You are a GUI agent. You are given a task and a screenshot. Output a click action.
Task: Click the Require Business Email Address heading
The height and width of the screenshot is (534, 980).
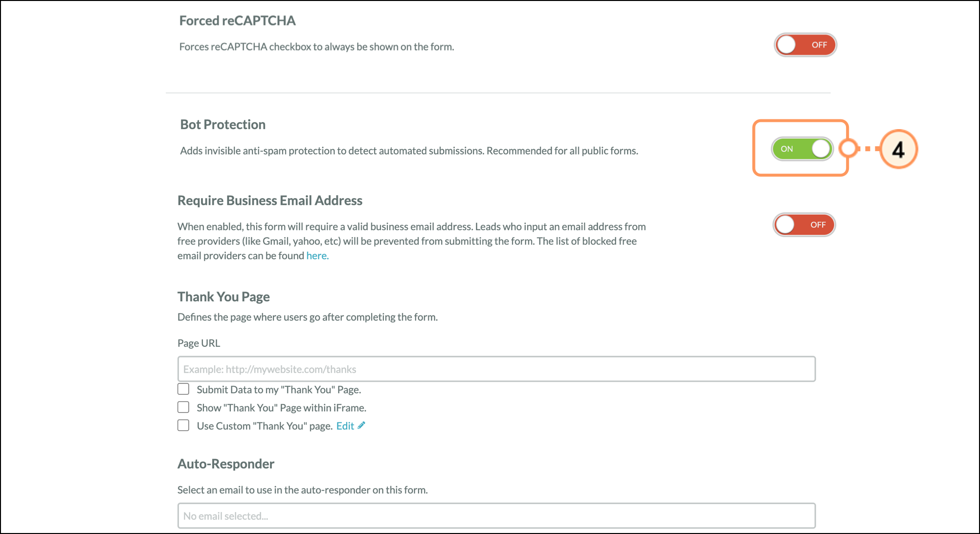269,200
